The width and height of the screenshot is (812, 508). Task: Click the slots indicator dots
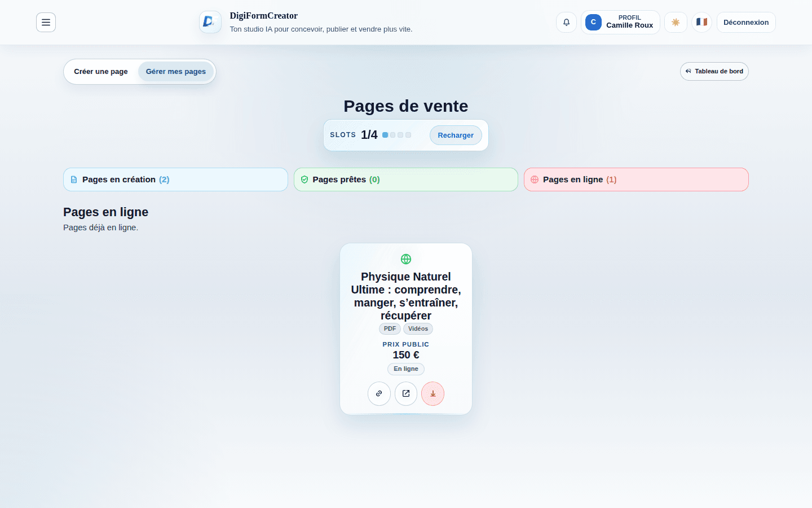point(396,135)
